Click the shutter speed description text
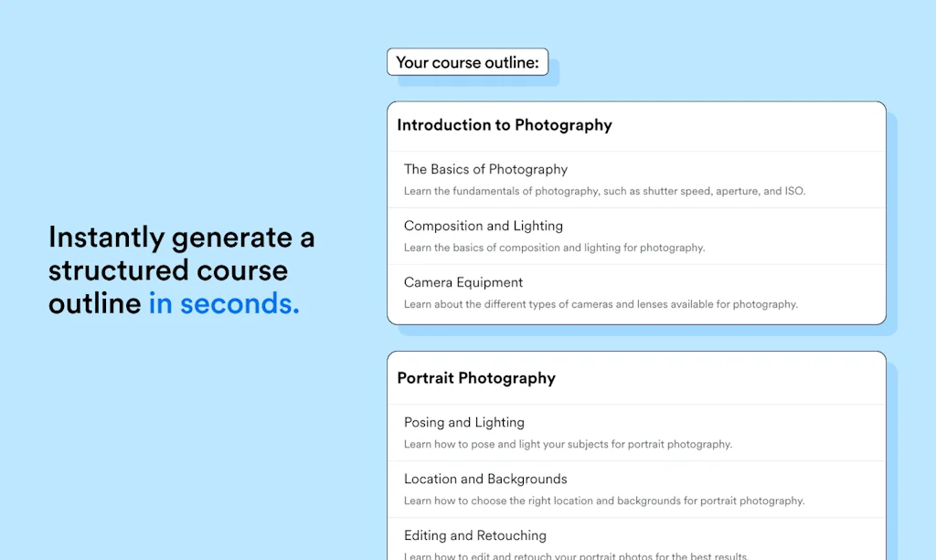 [605, 191]
